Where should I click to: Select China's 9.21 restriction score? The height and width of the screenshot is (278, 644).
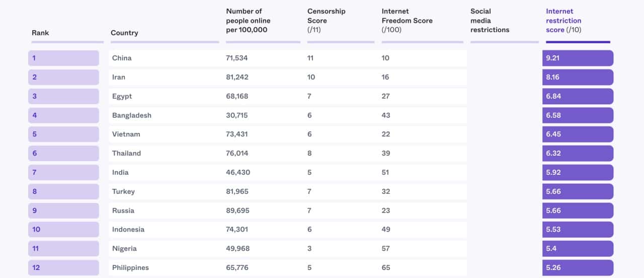[x=578, y=58]
